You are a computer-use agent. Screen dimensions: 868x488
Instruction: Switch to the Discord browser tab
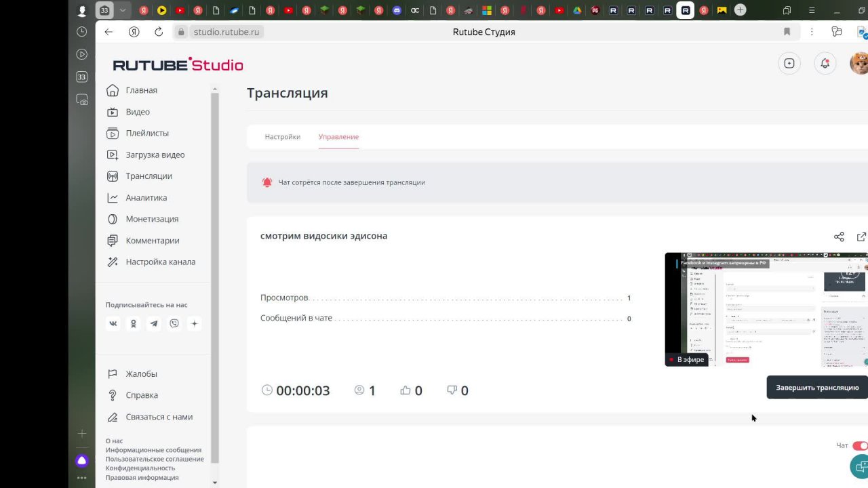(397, 10)
